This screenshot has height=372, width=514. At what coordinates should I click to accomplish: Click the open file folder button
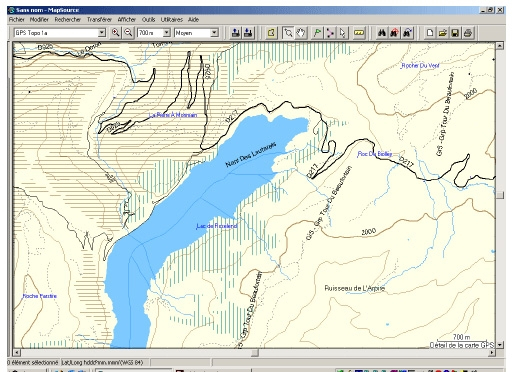442,33
